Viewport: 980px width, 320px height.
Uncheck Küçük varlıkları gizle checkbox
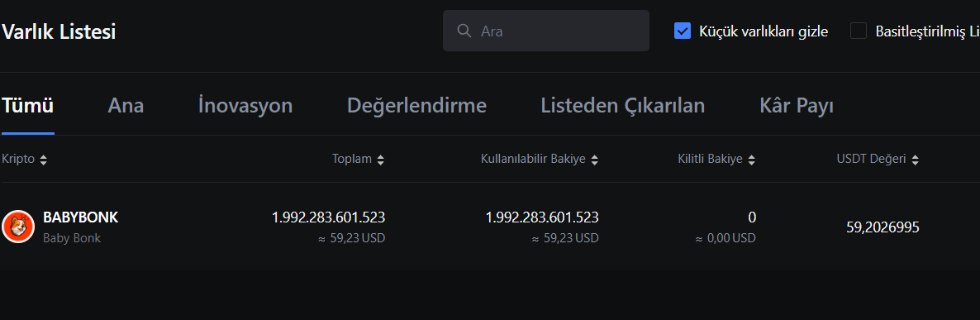683,31
